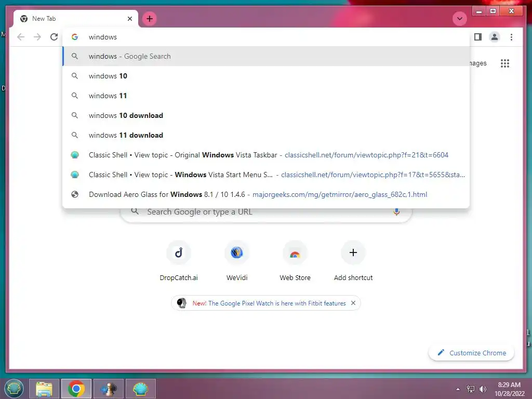The height and width of the screenshot is (399, 532).
Task: Close the New Tab tab
Action: click(129, 19)
